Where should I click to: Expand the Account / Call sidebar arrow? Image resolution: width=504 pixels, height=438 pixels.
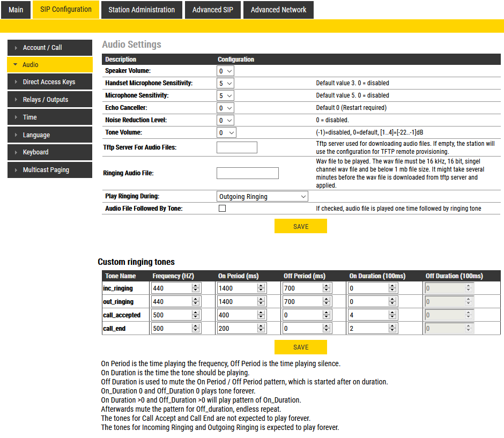pos(16,48)
